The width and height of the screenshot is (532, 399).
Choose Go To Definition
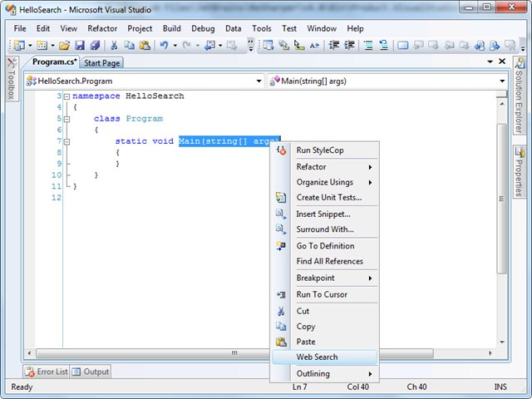tap(325, 246)
